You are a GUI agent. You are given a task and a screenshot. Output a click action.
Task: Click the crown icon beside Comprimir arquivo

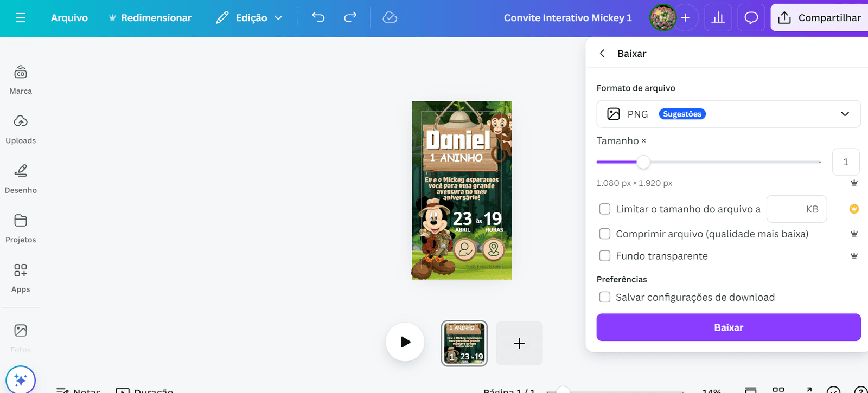(x=854, y=234)
